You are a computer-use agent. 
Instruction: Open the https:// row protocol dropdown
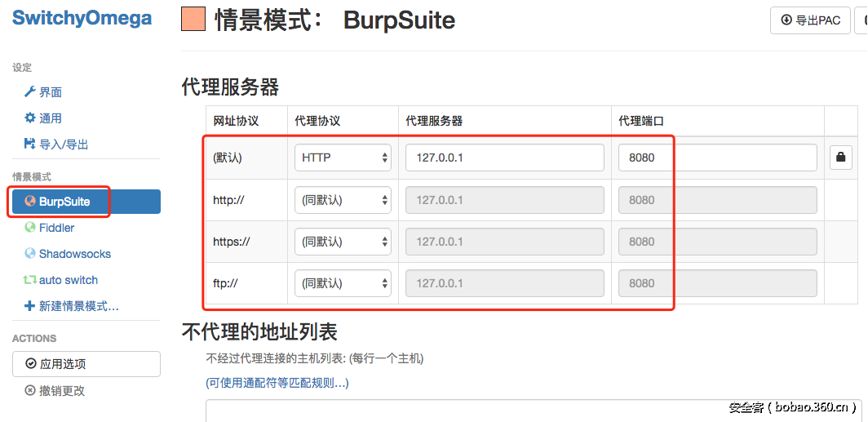pyautogui.click(x=343, y=242)
